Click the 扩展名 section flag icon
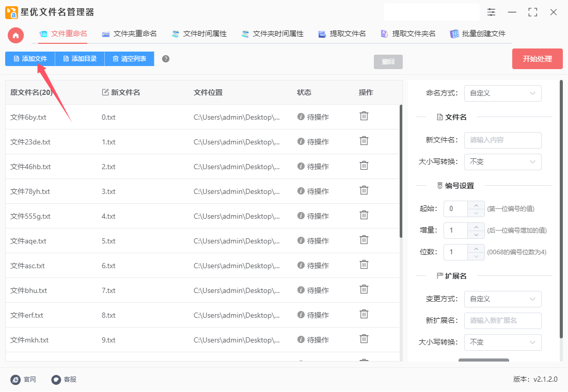Viewport: 568px width, 392px height. click(x=440, y=276)
